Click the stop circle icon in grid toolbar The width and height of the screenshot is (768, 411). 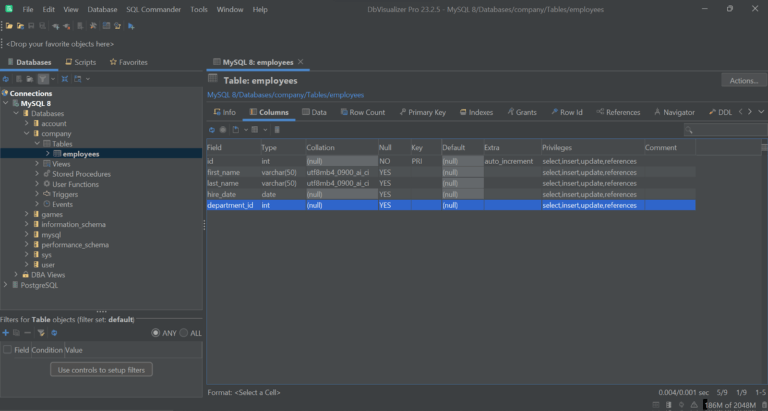223,130
